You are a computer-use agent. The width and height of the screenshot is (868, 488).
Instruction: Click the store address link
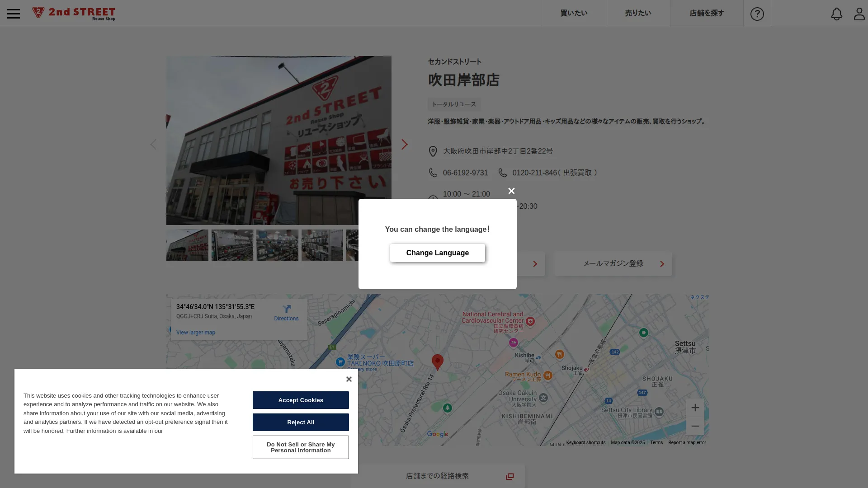(498, 151)
